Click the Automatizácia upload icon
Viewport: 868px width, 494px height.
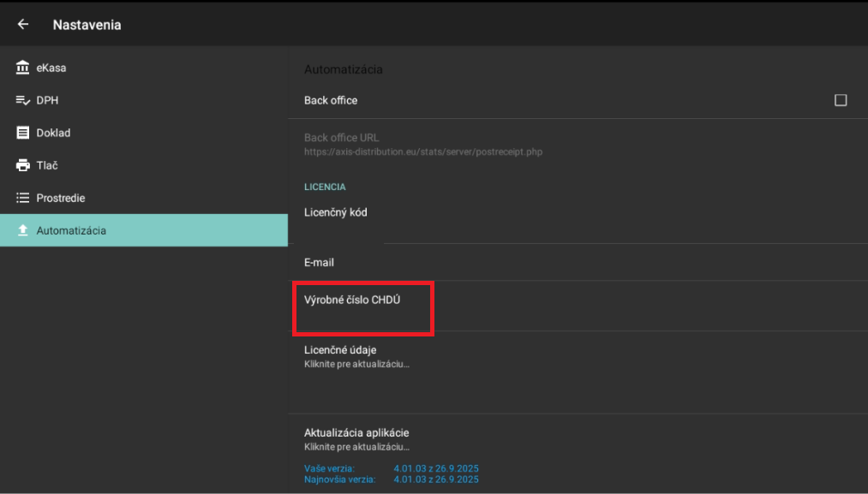[x=23, y=230]
